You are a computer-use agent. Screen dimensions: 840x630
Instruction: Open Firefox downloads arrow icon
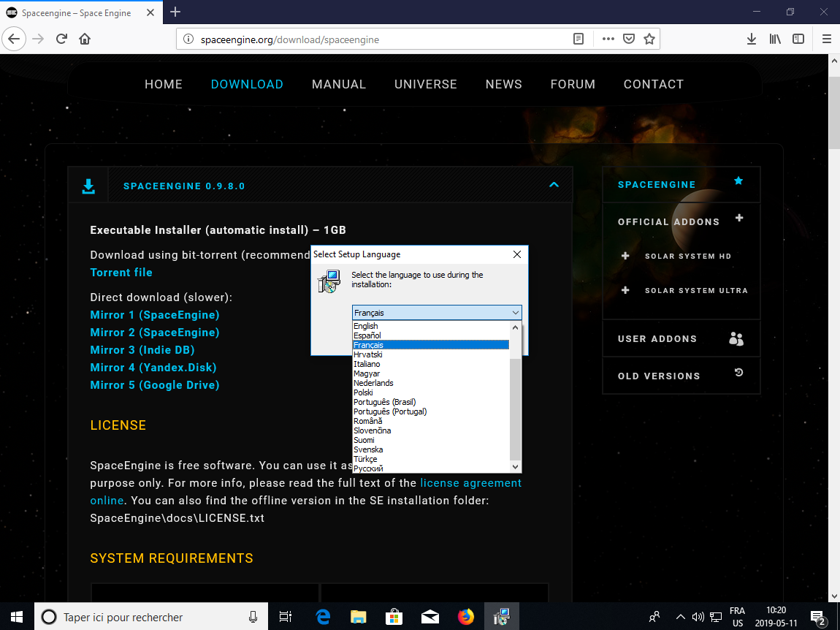751,39
